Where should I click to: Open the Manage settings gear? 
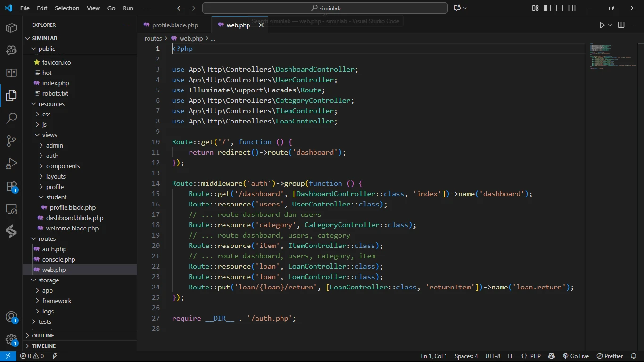tap(11, 339)
